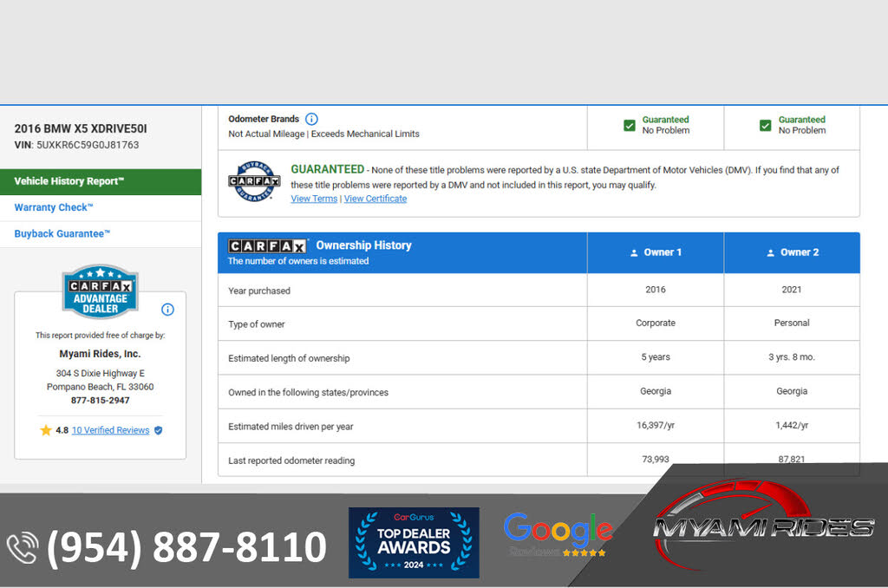Click the 3 yrs. 8 mo. cell
Screen dimensions: 888x588
point(792,357)
